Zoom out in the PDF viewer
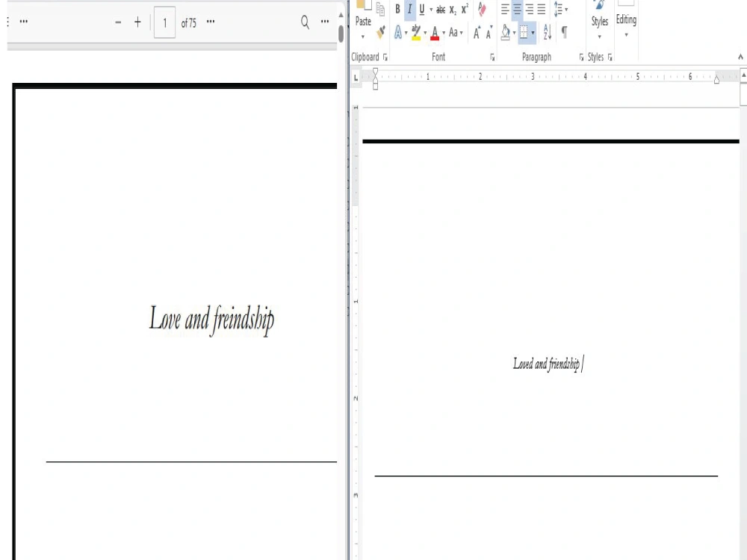The image size is (747, 560). [x=118, y=22]
